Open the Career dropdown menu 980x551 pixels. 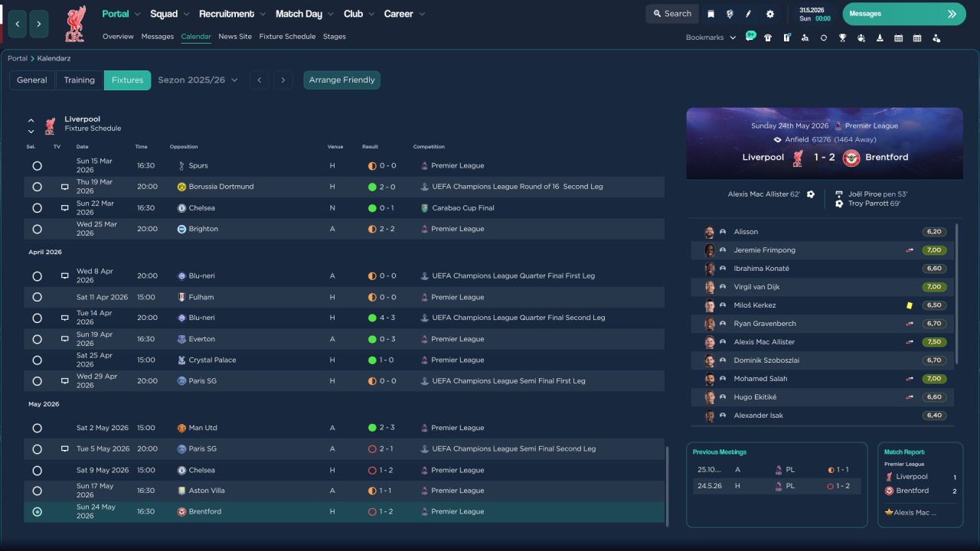[404, 14]
